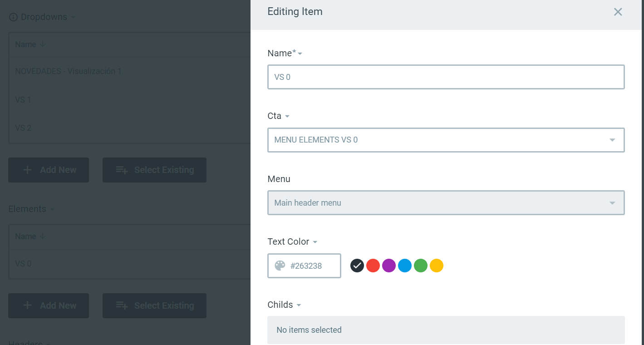Expand the Text Color field options chevron
The height and width of the screenshot is (345, 644).
click(x=315, y=242)
